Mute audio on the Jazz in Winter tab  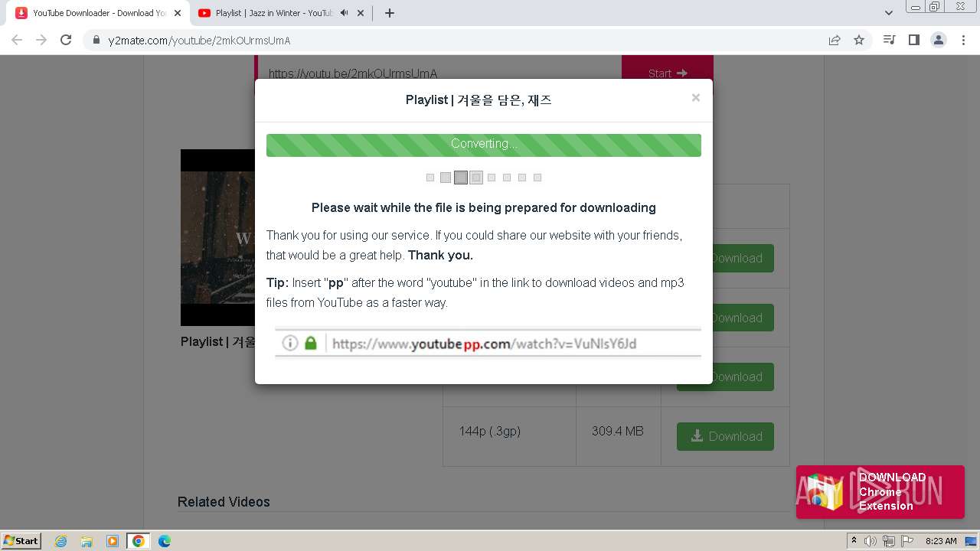345,13
